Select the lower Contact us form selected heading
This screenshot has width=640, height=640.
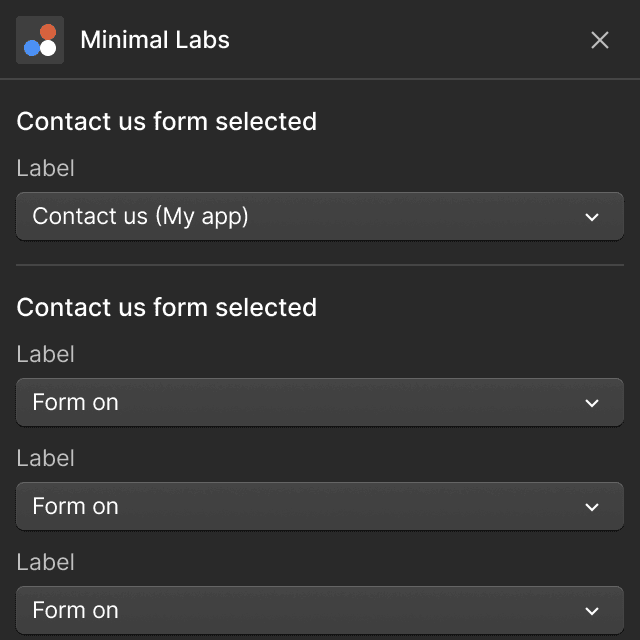point(167,307)
